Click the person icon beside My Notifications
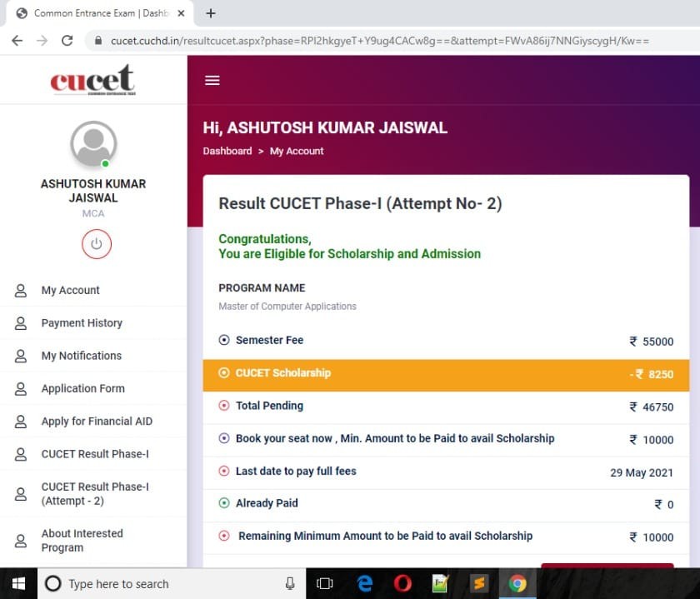The height and width of the screenshot is (599, 700). coord(21,357)
